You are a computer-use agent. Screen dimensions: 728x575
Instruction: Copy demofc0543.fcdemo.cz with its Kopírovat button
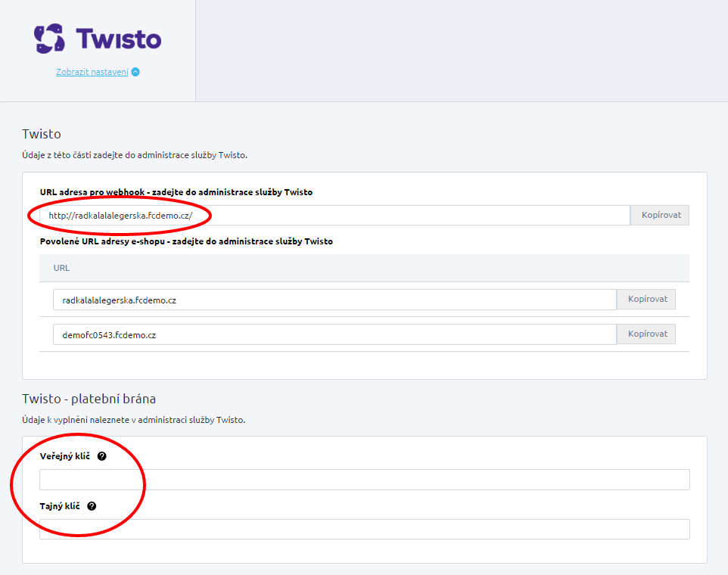[646, 334]
